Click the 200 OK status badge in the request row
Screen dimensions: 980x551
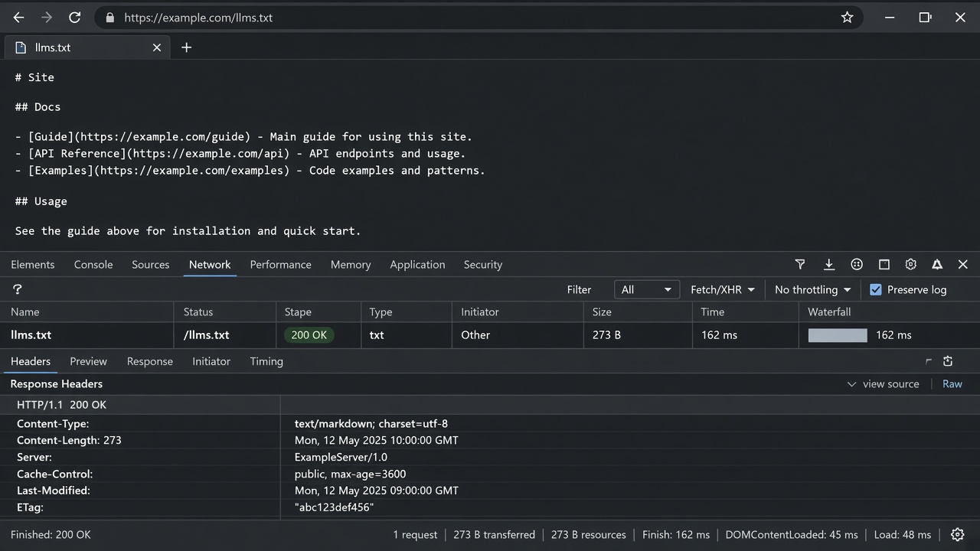pyautogui.click(x=309, y=334)
